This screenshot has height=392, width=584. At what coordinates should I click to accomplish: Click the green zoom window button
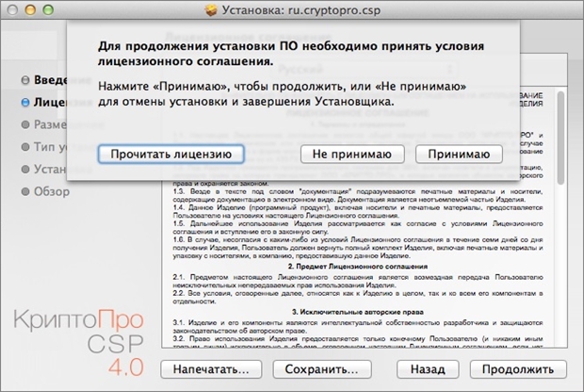48,10
